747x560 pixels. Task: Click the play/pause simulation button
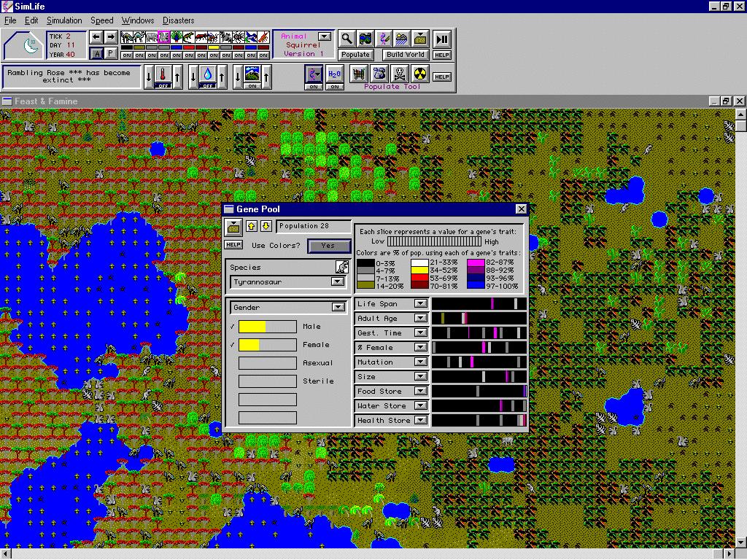pos(441,39)
